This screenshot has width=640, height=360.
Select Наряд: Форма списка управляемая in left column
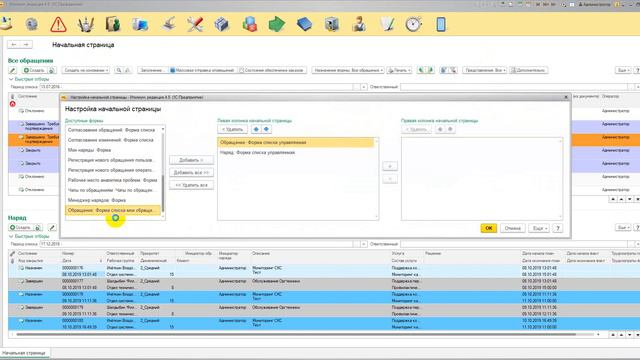(x=296, y=153)
